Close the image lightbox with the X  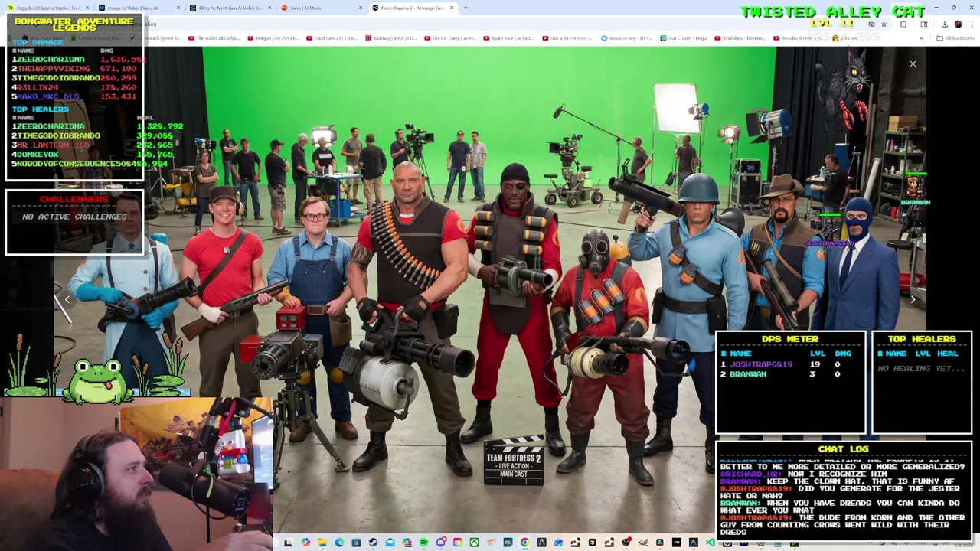coord(913,64)
